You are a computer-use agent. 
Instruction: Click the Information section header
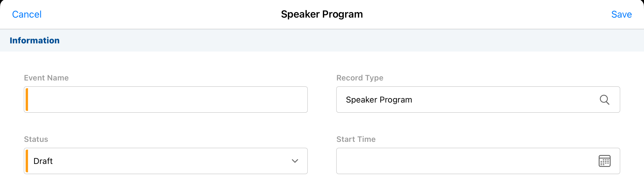pos(35,41)
